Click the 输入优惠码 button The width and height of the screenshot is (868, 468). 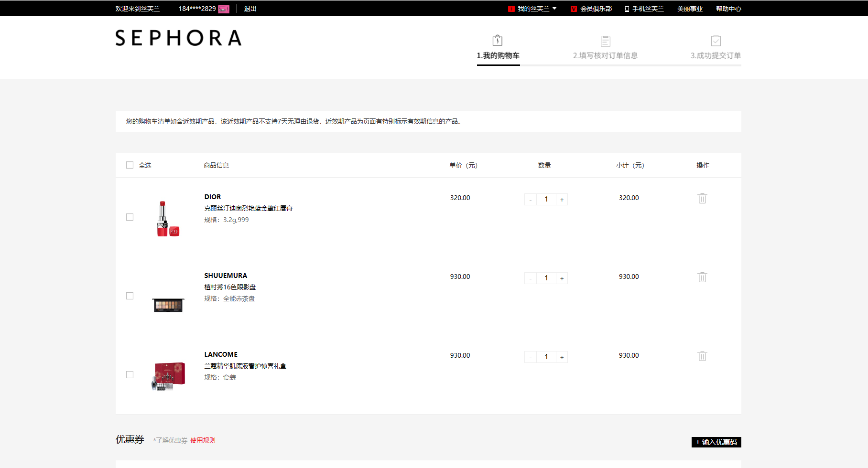716,442
